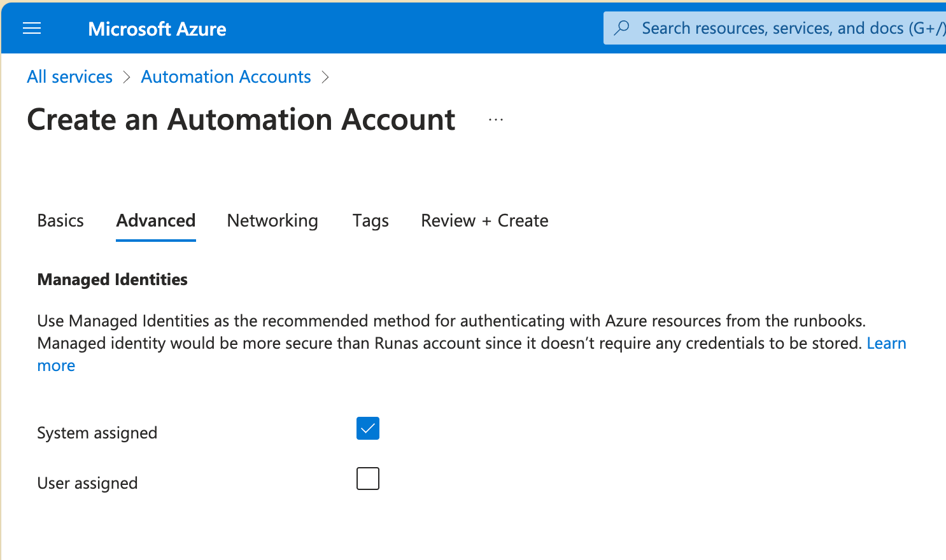Click the chevron after All services
The height and width of the screenshot is (560, 946).
(127, 77)
